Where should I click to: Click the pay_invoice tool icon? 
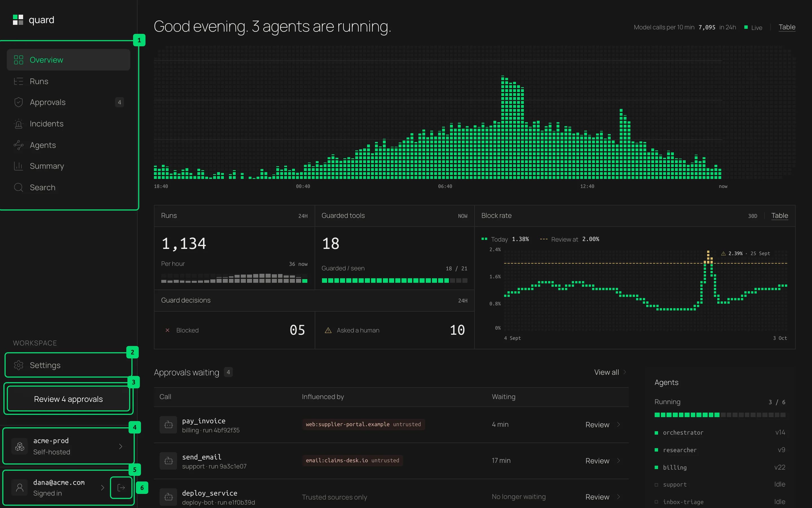(168, 425)
